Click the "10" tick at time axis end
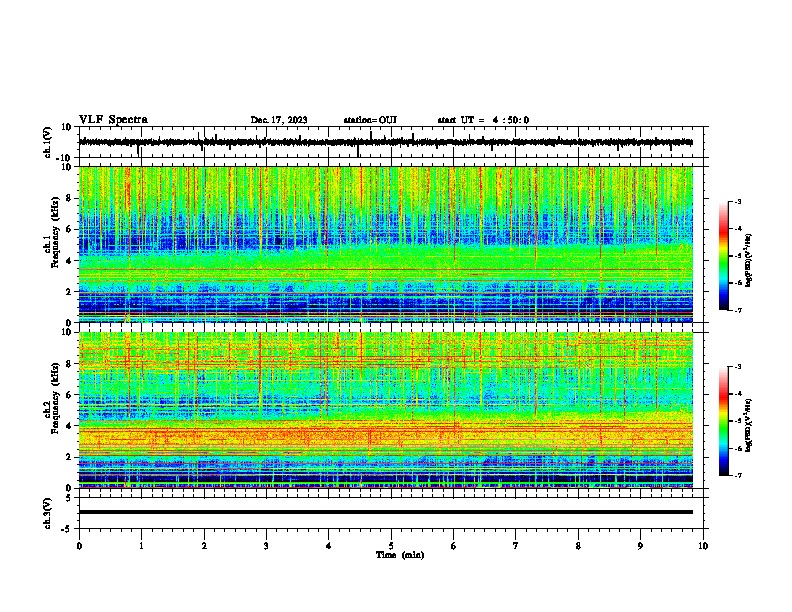The height and width of the screenshot is (612, 792). pyautogui.click(x=703, y=546)
